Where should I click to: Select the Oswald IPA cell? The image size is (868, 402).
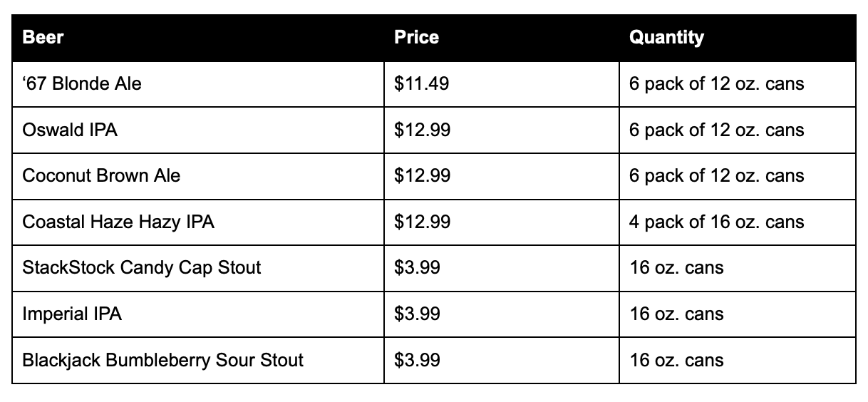tap(198, 130)
